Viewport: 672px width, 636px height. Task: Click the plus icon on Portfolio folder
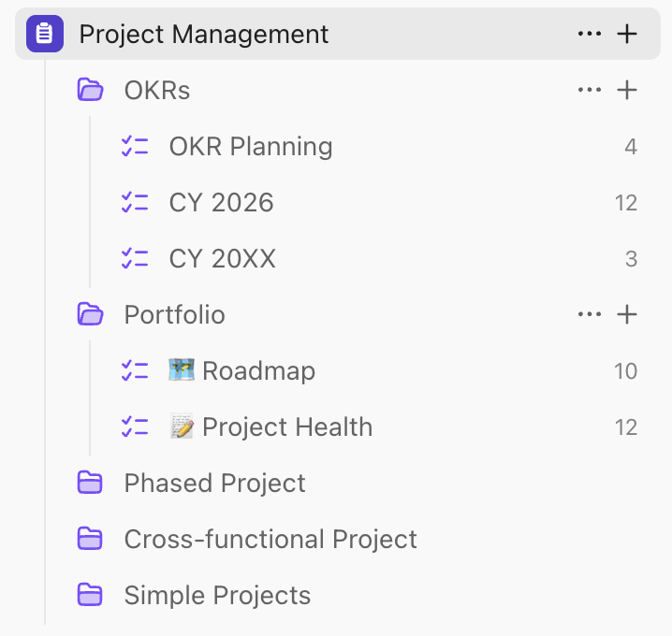coord(627,315)
